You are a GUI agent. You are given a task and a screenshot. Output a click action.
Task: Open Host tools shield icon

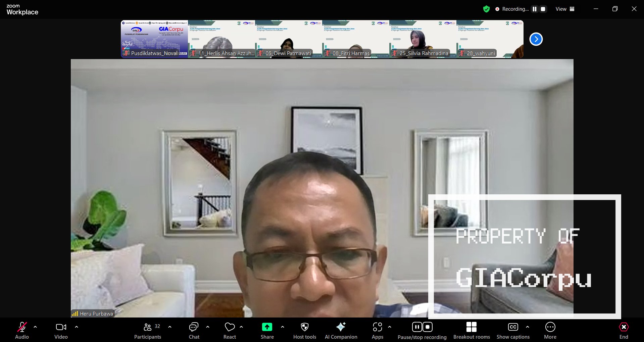[304, 327]
